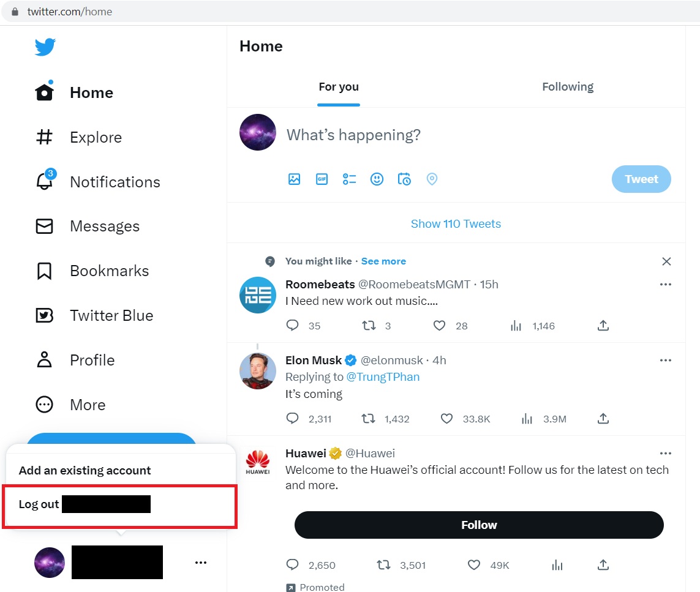
Task: Click the light blue Tweet button
Action: click(641, 179)
